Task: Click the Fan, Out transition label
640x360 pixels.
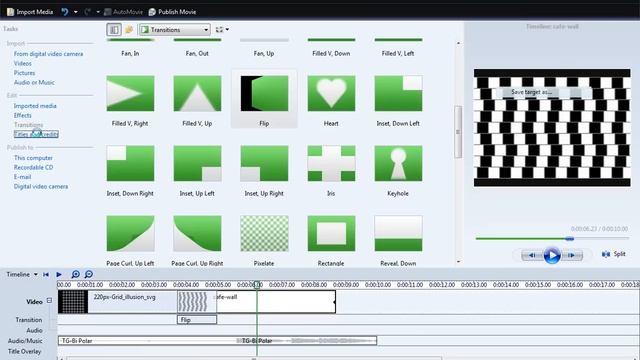Action: (197, 53)
